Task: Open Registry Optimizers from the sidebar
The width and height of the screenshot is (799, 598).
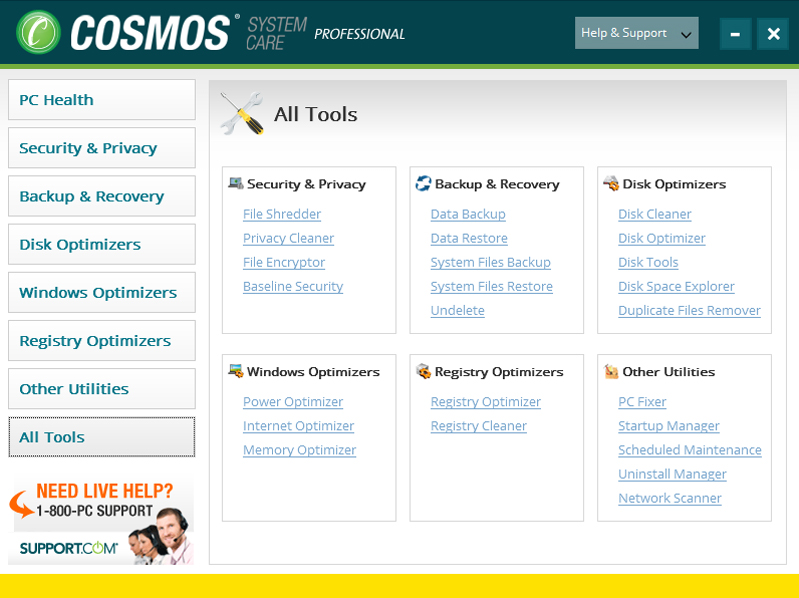Action: coord(102,340)
